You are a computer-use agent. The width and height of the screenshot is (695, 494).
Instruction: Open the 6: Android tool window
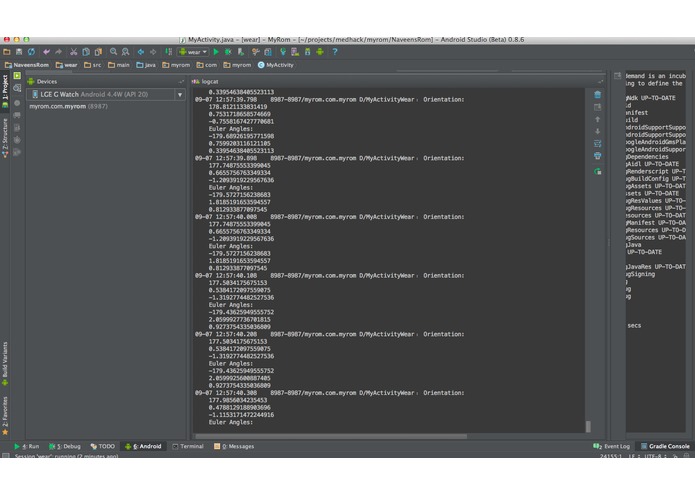click(x=143, y=446)
